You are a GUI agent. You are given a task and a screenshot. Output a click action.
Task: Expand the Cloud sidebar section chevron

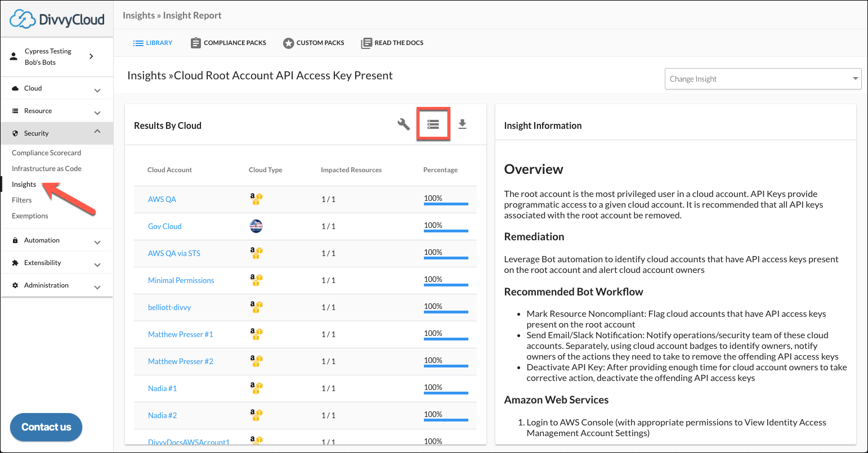pyautogui.click(x=97, y=90)
